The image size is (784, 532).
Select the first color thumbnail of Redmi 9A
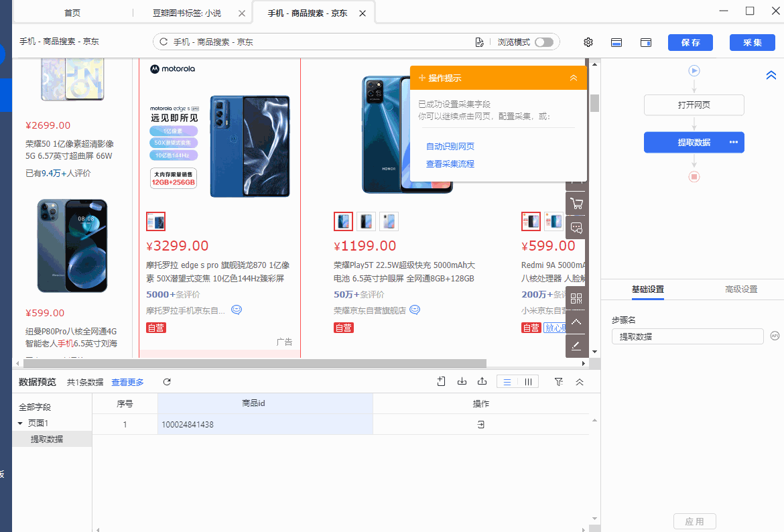pos(531,222)
